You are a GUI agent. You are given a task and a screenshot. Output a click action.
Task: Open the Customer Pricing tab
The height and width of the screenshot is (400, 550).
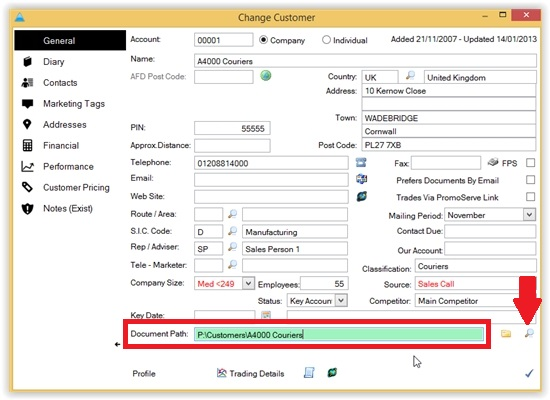(x=76, y=188)
